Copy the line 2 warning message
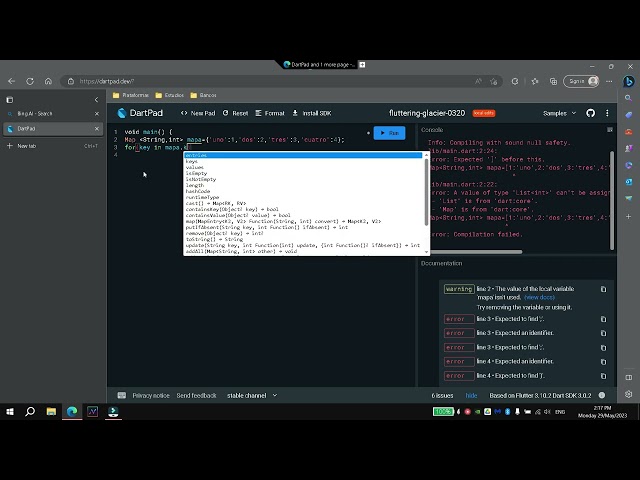Viewport: 640px width, 480px height. click(603, 289)
